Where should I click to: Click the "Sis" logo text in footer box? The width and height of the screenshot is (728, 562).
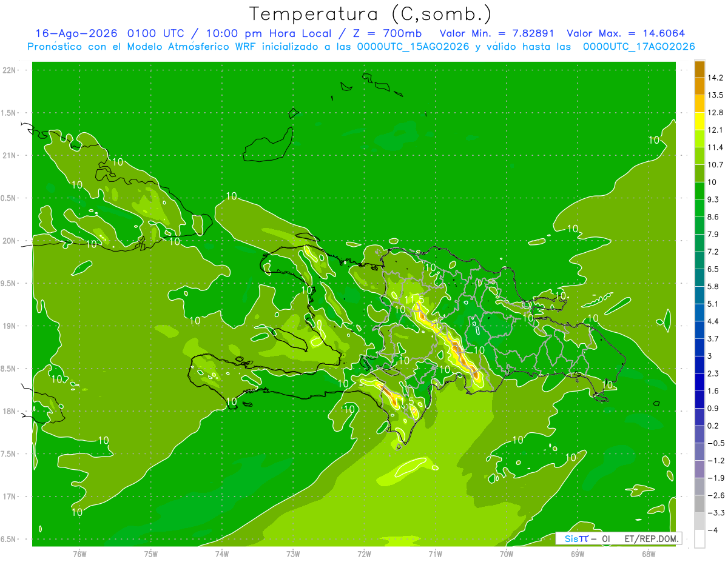tap(571, 538)
